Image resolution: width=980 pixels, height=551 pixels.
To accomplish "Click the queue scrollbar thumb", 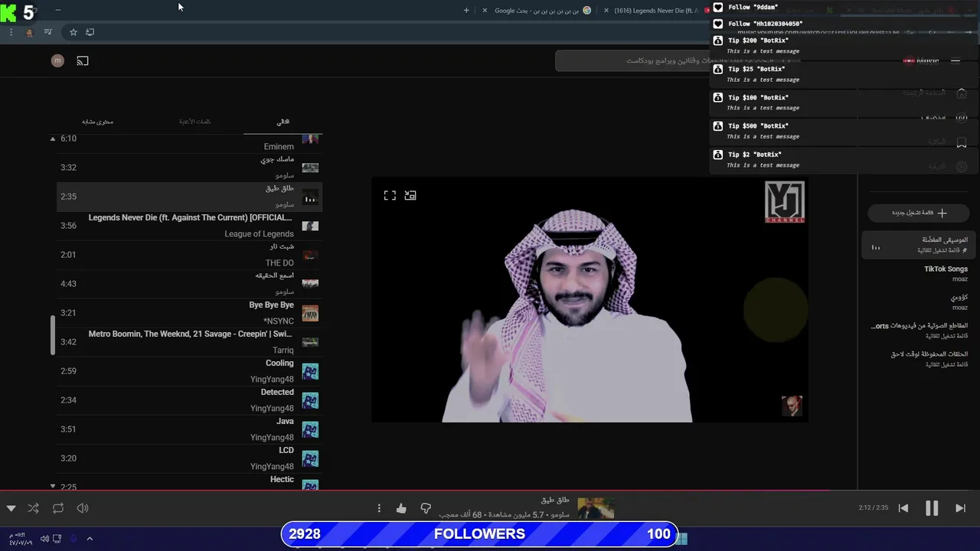I will pyautogui.click(x=53, y=335).
